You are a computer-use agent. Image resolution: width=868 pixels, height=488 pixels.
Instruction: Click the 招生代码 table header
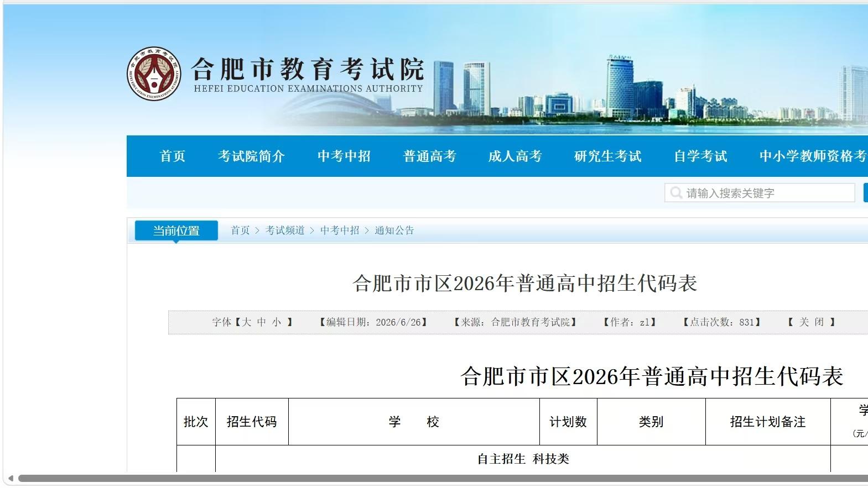(252, 422)
